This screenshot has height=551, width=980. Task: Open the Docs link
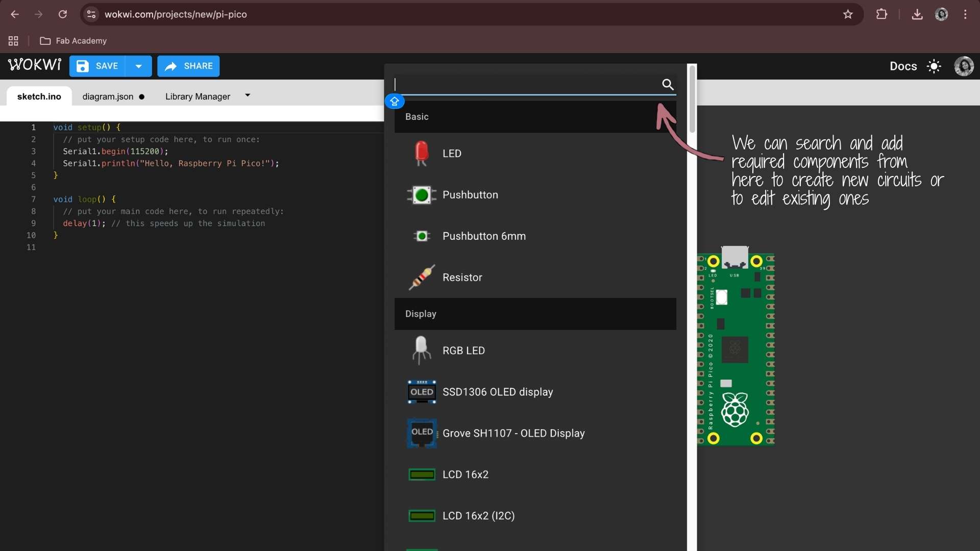point(903,66)
